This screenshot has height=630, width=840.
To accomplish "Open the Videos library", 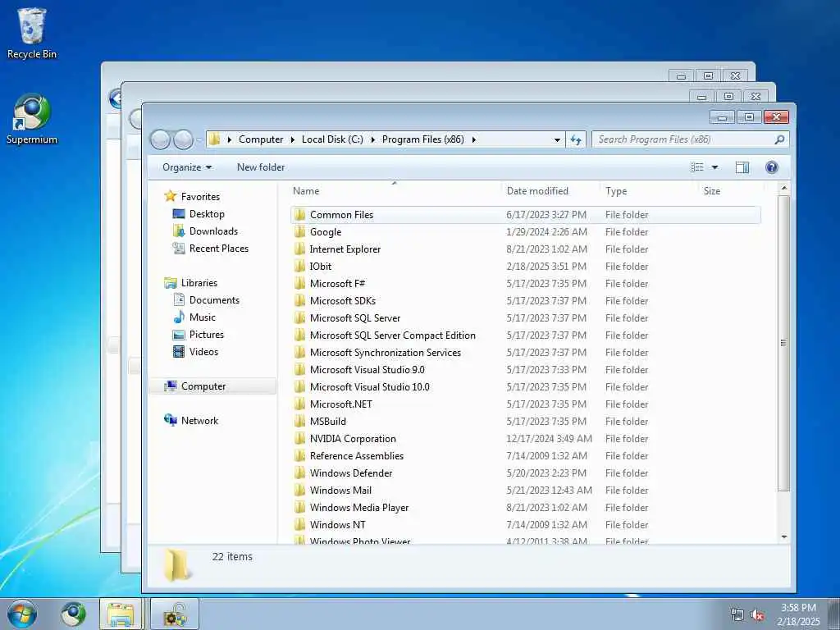I will [203, 351].
